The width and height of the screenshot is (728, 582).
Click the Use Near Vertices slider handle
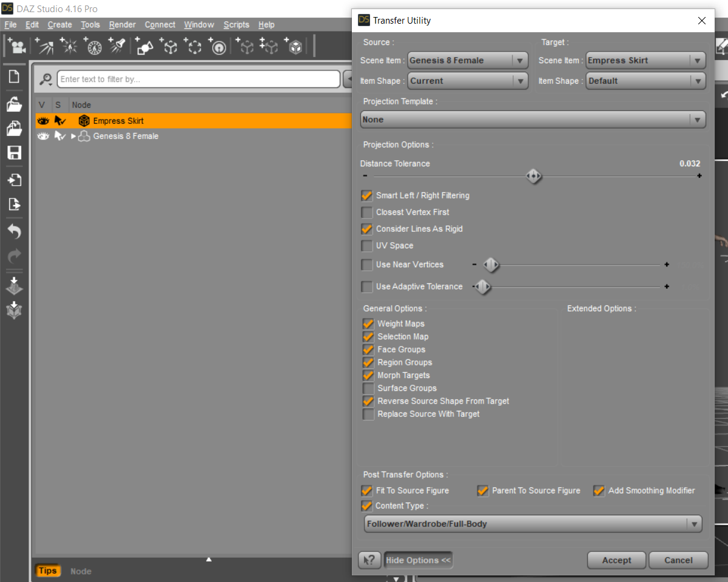click(491, 265)
